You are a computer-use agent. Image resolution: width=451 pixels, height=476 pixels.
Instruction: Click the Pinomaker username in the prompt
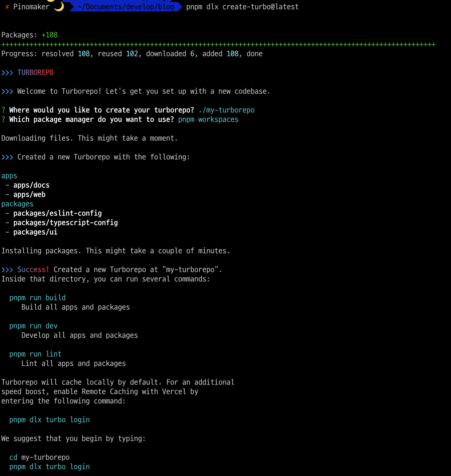[31, 7]
